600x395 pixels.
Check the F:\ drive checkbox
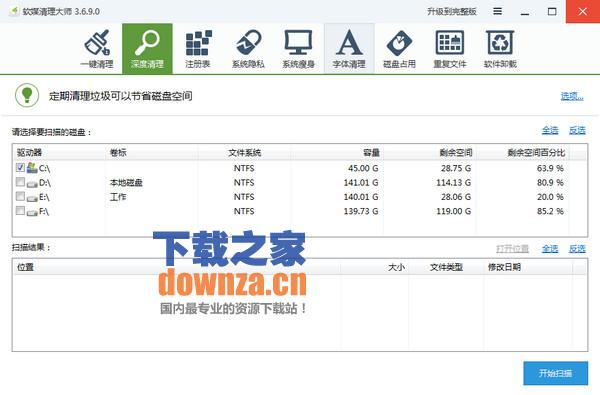pyautogui.click(x=20, y=211)
